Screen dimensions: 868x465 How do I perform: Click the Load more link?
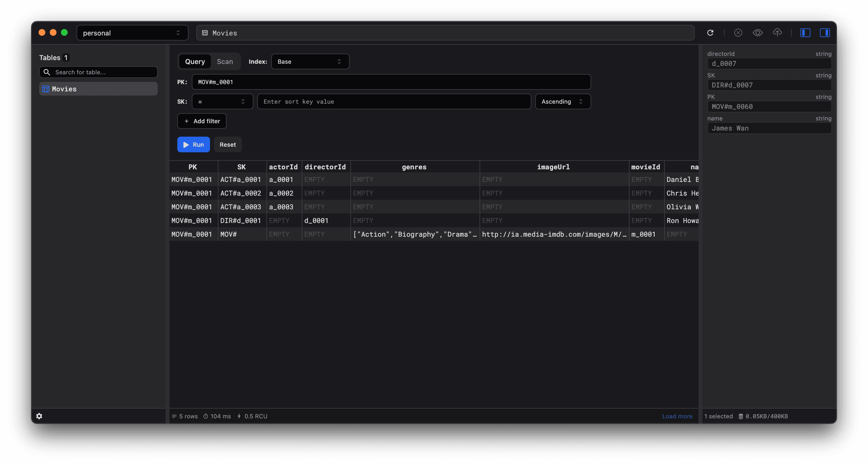pyautogui.click(x=677, y=416)
